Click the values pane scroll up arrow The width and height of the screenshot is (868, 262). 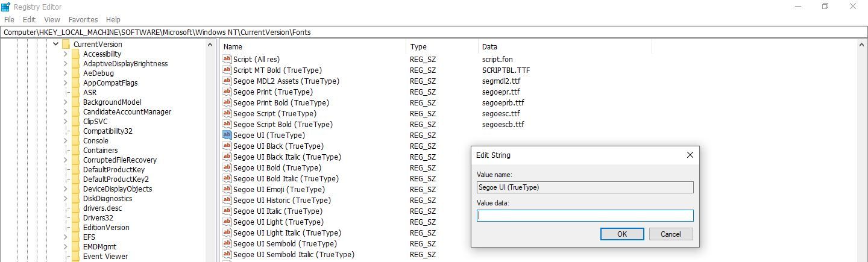[x=862, y=45]
